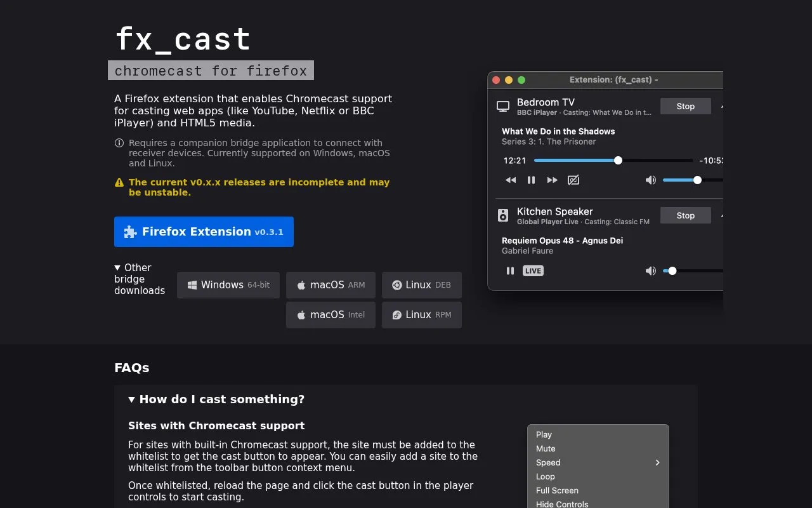Viewport: 812px width, 508px height.
Task: Click the Requiem Opus 48 track title
Action: [563, 241]
